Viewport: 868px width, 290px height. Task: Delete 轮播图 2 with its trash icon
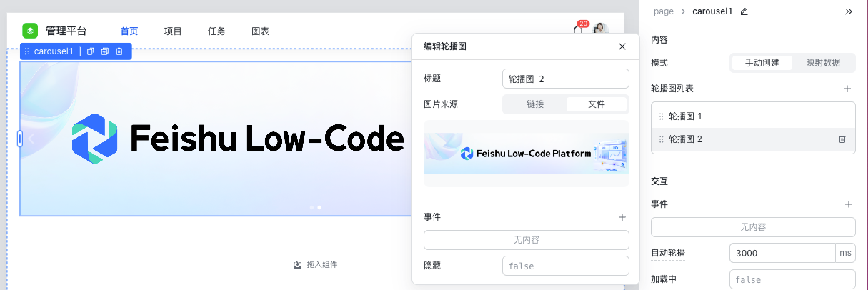tap(842, 139)
